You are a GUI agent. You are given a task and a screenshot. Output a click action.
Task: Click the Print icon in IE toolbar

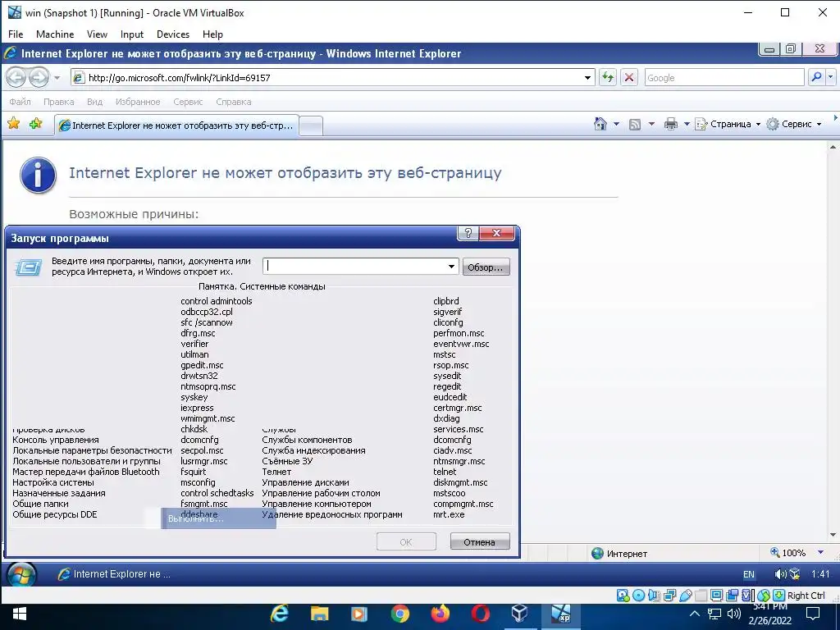[x=671, y=125]
